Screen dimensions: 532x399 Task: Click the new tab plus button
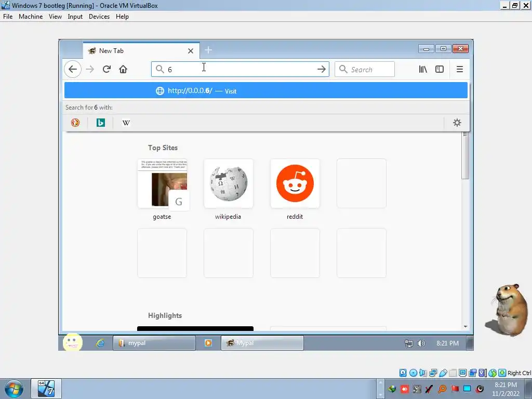pos(208,50)
